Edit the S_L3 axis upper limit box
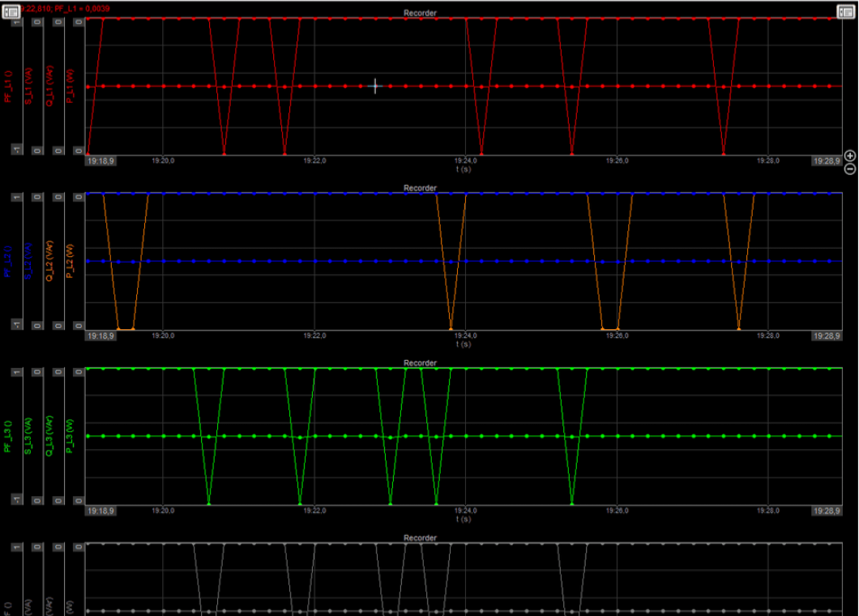The height and width of the screenshot is (616, 859). point(37,371)
